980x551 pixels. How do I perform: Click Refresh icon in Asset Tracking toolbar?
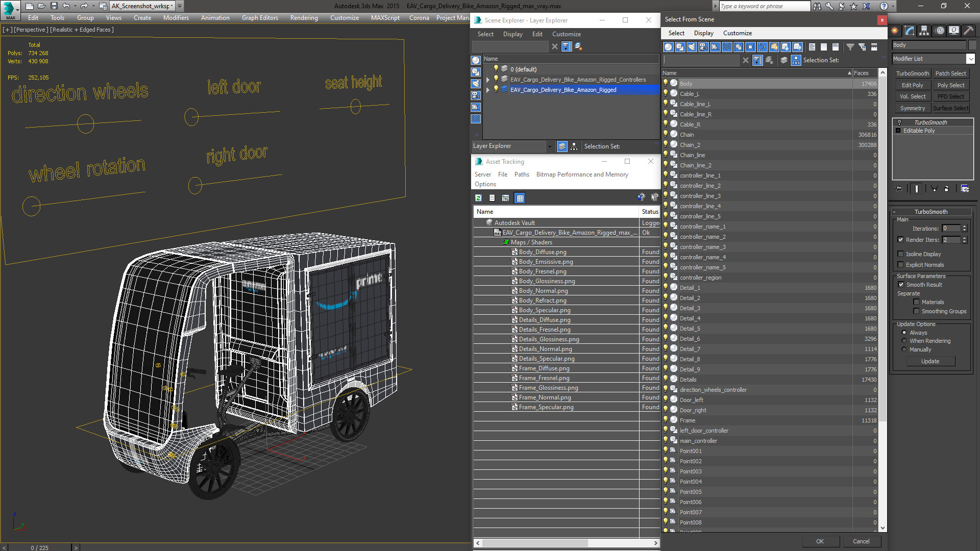click(x=478, y=198)
